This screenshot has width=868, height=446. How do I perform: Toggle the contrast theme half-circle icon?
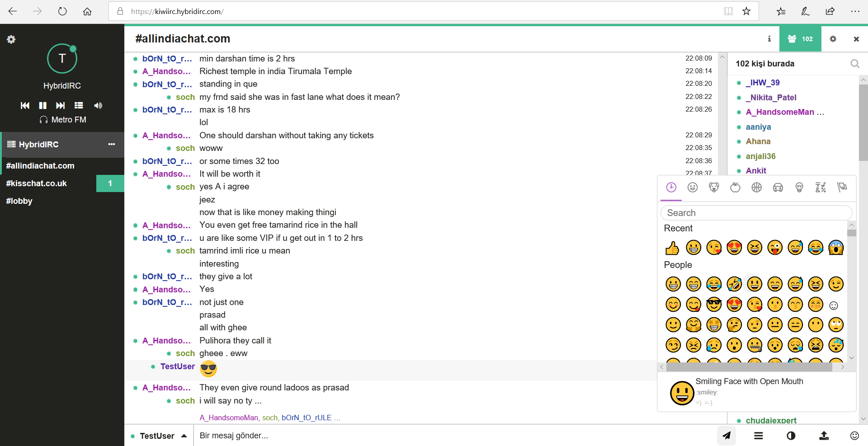point(791,436)
